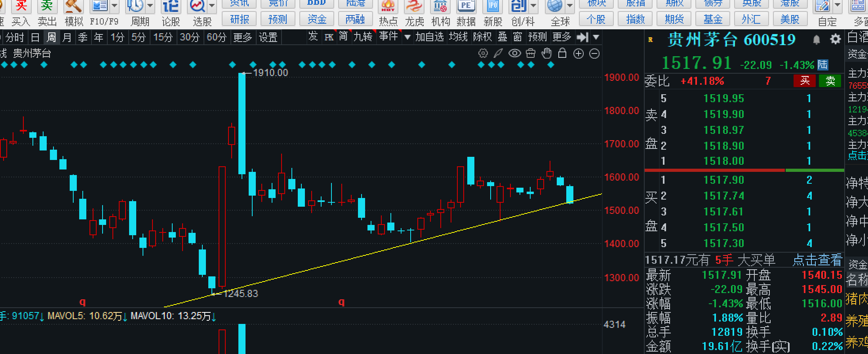This screenshot has height=354, width=868.
Task: Expand the F10/F9 dropdown arrow
Action: [x=114, y=6]
